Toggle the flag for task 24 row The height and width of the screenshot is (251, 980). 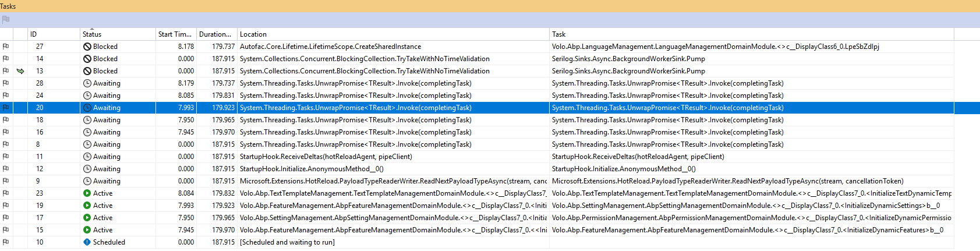[x=6, y=96]
